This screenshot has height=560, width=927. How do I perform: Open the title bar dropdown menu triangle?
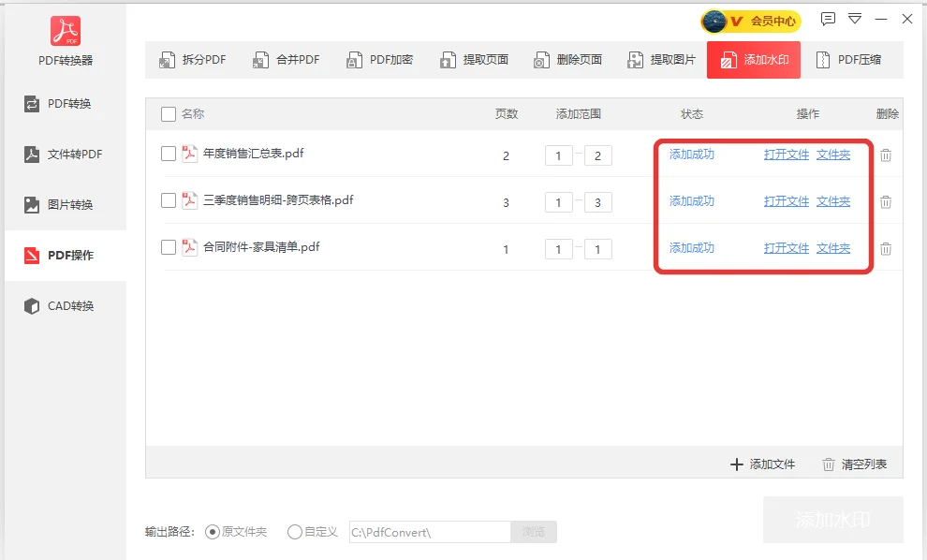click(855, 19)
